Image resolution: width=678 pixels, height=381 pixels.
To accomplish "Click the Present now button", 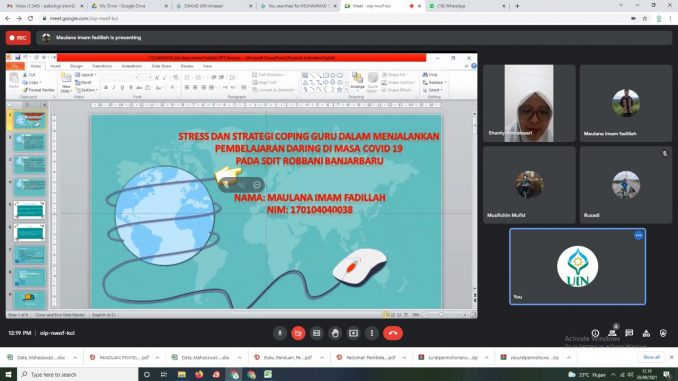I will 353,333.
